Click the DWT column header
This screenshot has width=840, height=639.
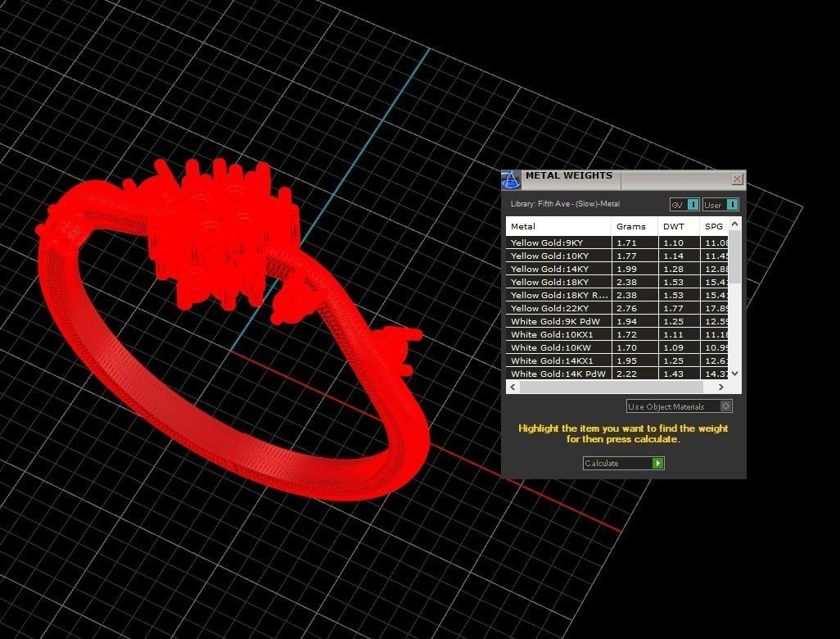pos(679,226)
